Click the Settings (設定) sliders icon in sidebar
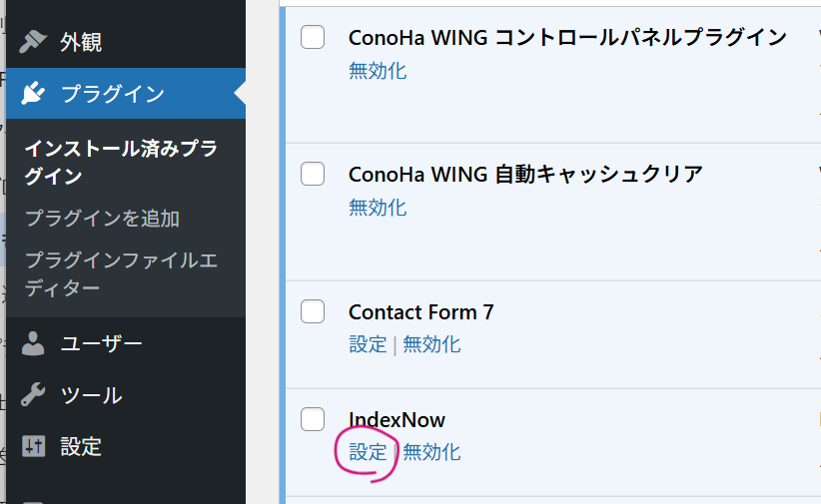This screenshot has width=821, height=504. [x=33, y=446]
